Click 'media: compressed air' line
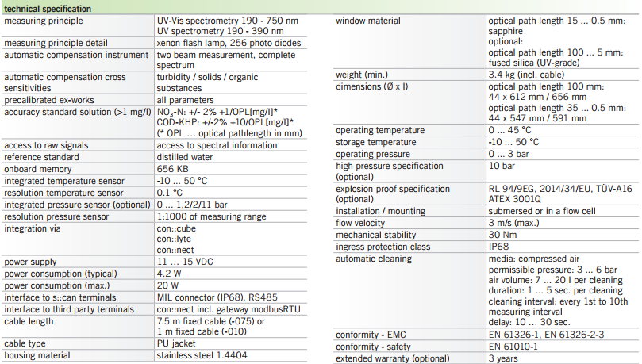Image resolution: width=642 pixels, height=364 pixels. [x=534, y=259]
